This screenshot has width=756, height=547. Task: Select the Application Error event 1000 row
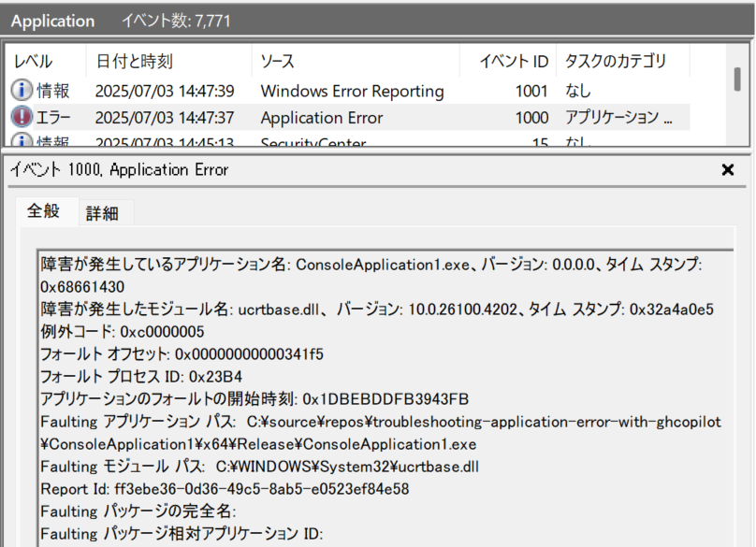(348, 118)
